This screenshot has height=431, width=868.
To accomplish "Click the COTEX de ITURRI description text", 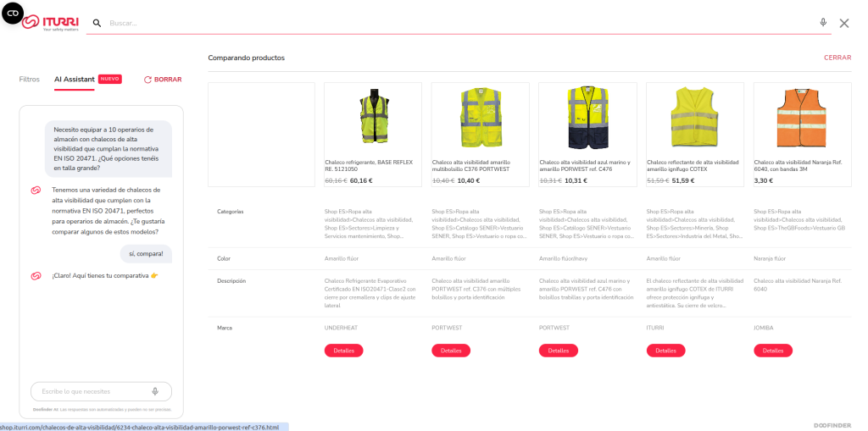I will click(x=695, y=293).
